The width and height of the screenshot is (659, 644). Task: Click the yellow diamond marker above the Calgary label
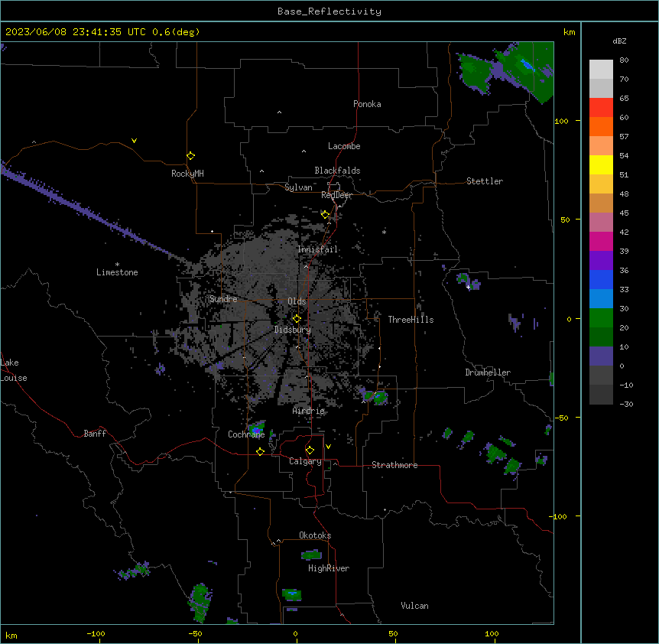click(310, 450)
